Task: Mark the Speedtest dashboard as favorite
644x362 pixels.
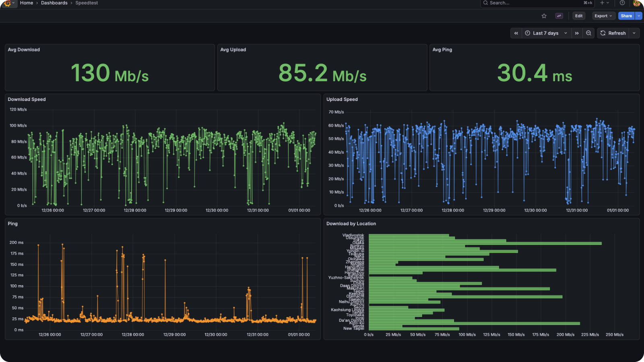Action: coord(544,16)
